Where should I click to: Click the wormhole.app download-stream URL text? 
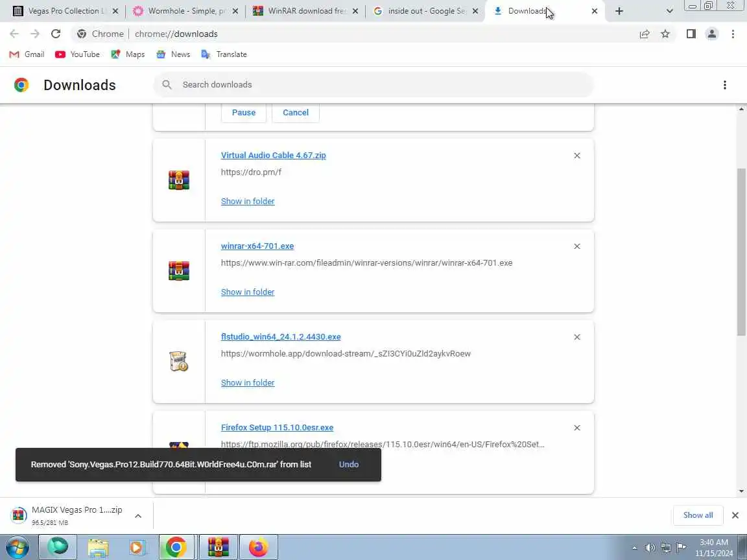pyautogui.click(x=346, y=354)
